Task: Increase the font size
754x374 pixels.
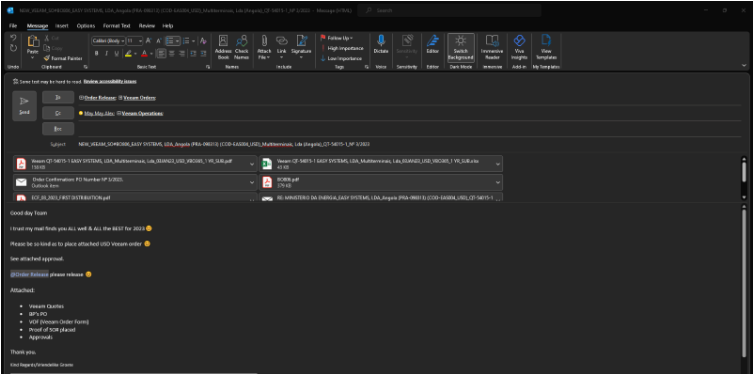Action: point(149,41)
